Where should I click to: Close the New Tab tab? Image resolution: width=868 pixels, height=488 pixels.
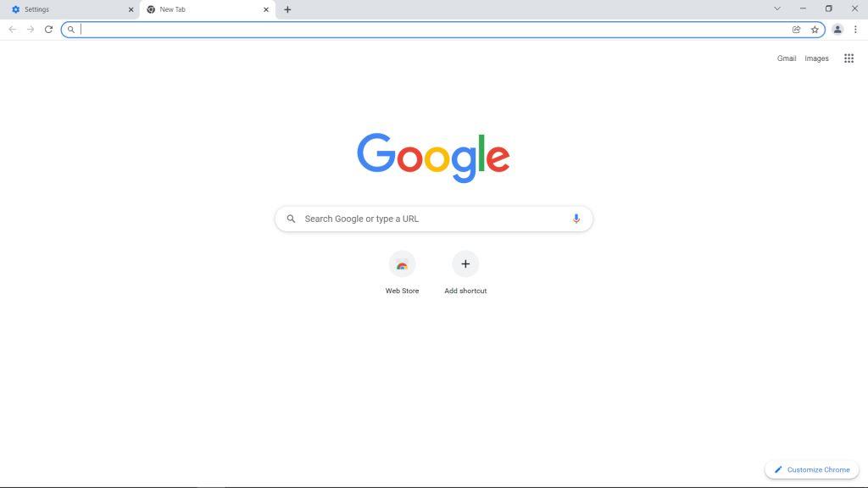[x=265, y=9]
